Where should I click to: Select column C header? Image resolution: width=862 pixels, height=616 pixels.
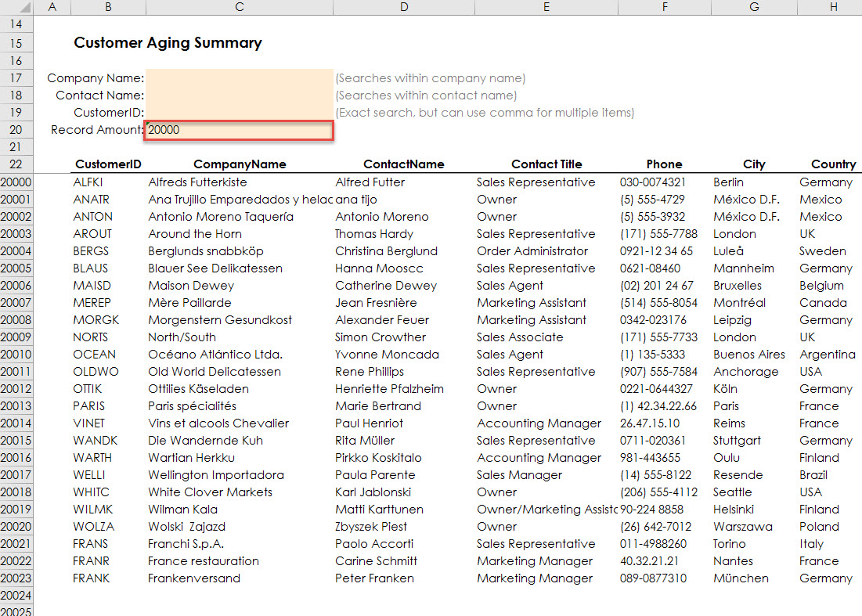point(239,7)
